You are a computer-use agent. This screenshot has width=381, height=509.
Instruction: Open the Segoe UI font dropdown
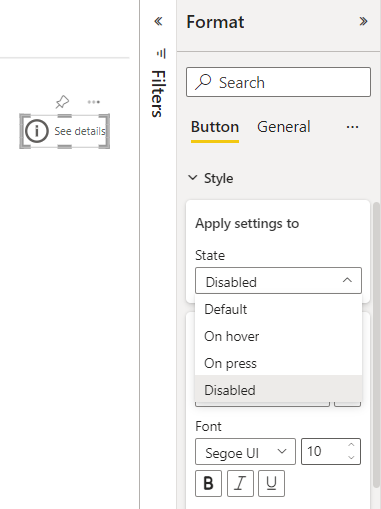coord(245,452)
